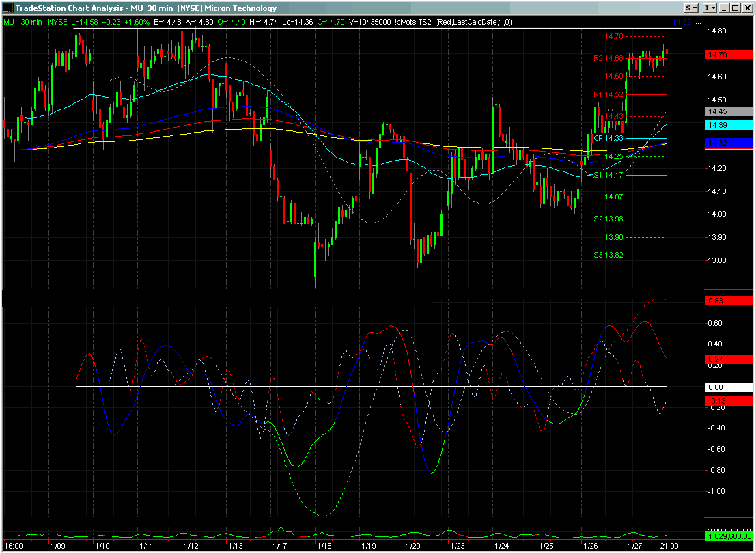Click the 'S2 13.98' support label
756x554 pixels.
point(608,219)
